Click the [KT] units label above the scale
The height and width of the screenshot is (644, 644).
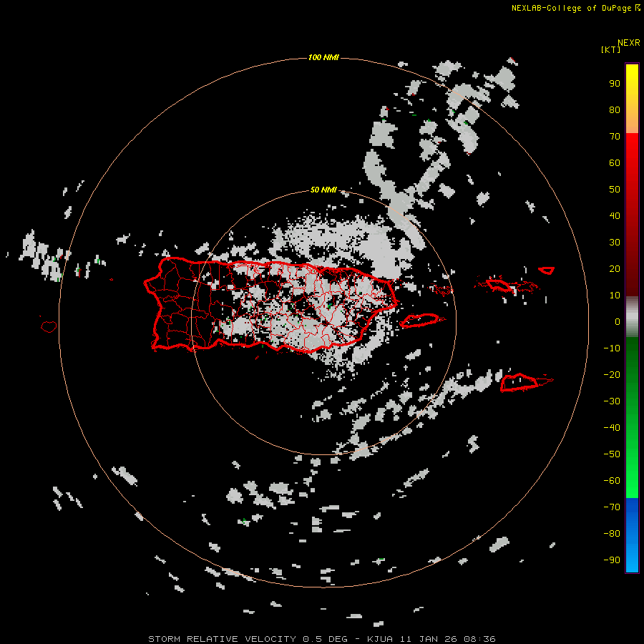(x=611, y=49)
